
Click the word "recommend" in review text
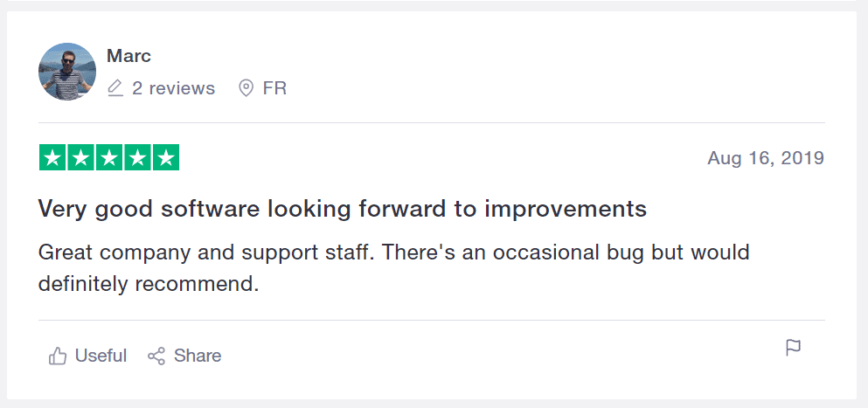[194, 284]
